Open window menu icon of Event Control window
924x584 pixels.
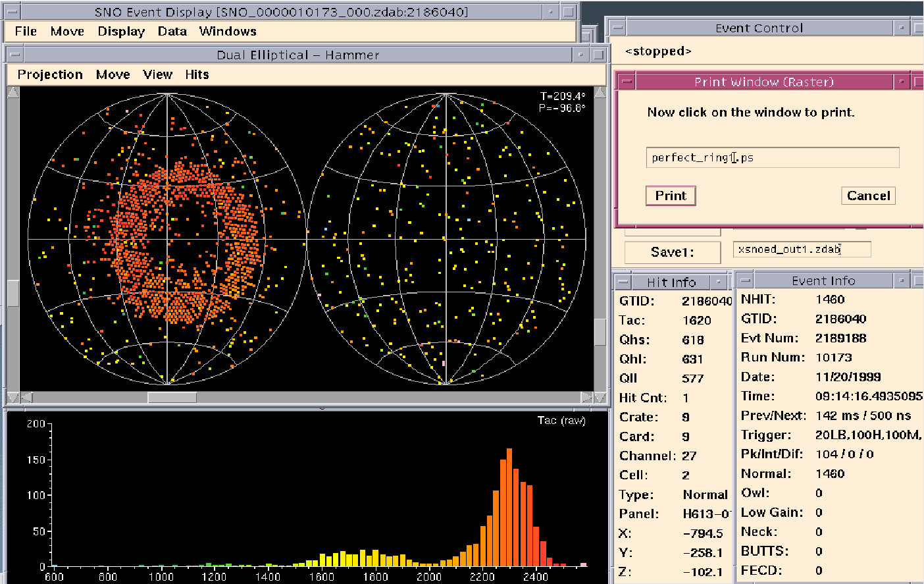click(617, 28)
